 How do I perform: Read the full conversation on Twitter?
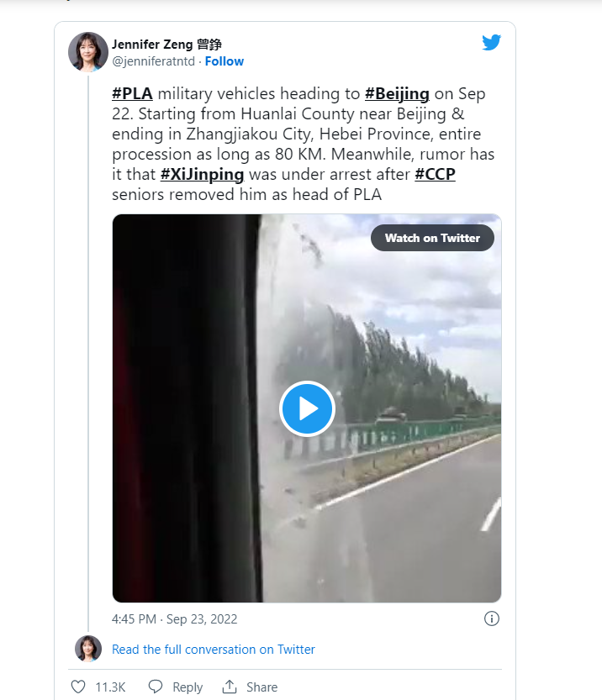(214, 649)
